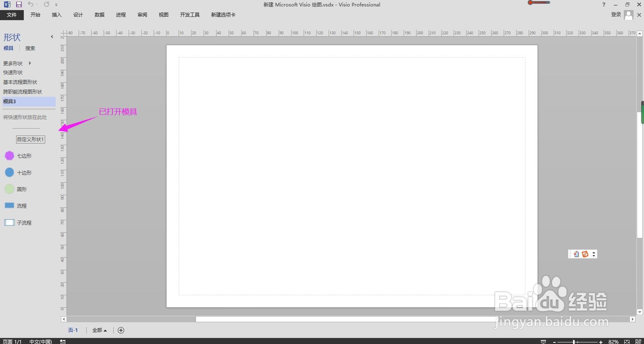Click the Visio application logo icon

click(7, 4)
